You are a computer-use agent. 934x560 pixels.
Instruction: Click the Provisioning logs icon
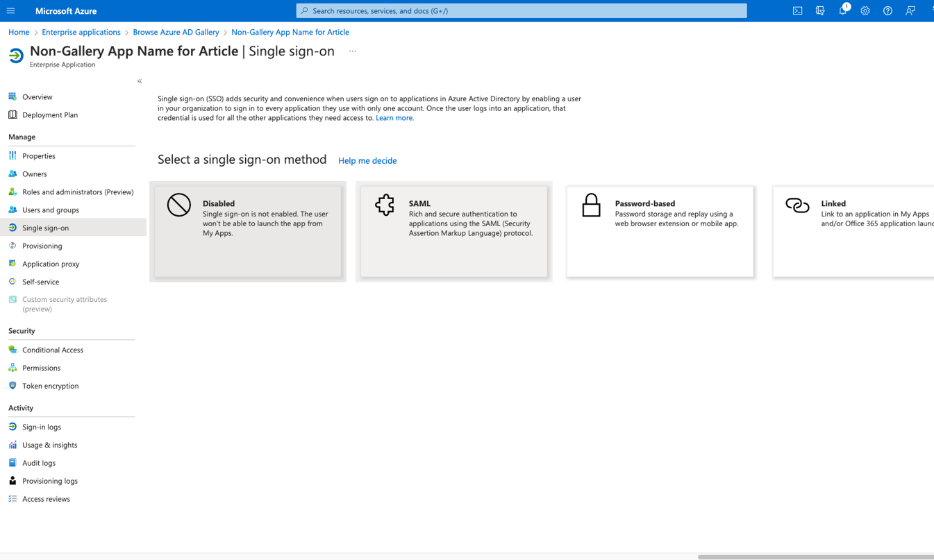pyautogui.click(x=12, y=481)
